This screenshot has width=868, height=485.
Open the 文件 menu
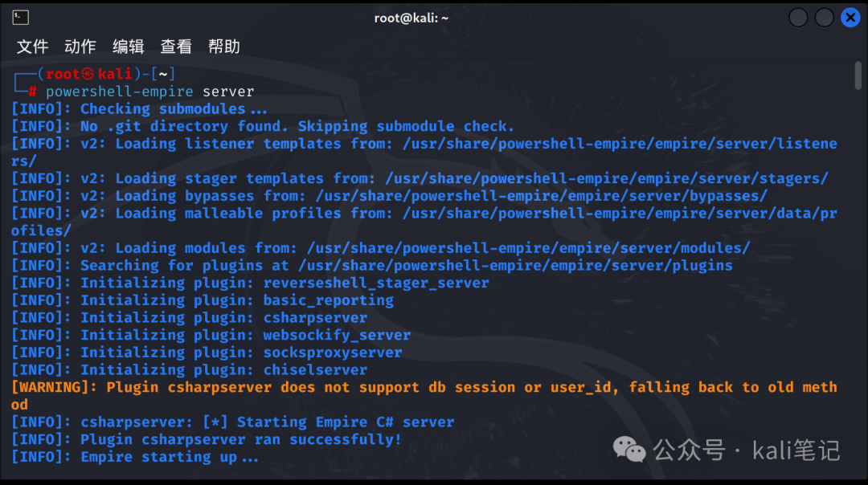(x=33, y=47)
